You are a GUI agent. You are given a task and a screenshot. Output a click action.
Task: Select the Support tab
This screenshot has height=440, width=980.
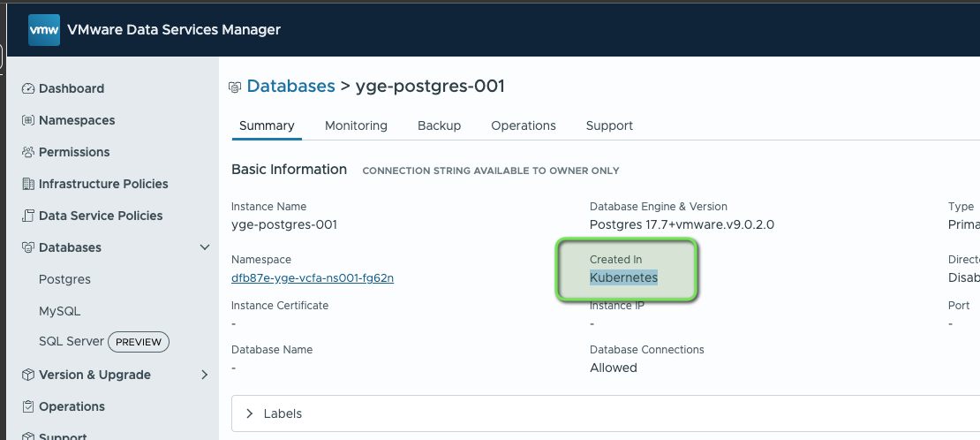609,125
